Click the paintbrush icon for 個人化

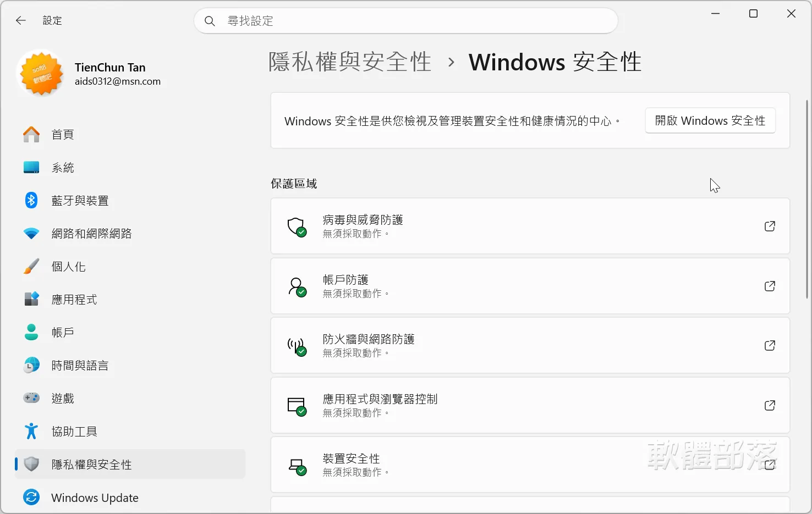pyautogui.click(x=31, y=267)
